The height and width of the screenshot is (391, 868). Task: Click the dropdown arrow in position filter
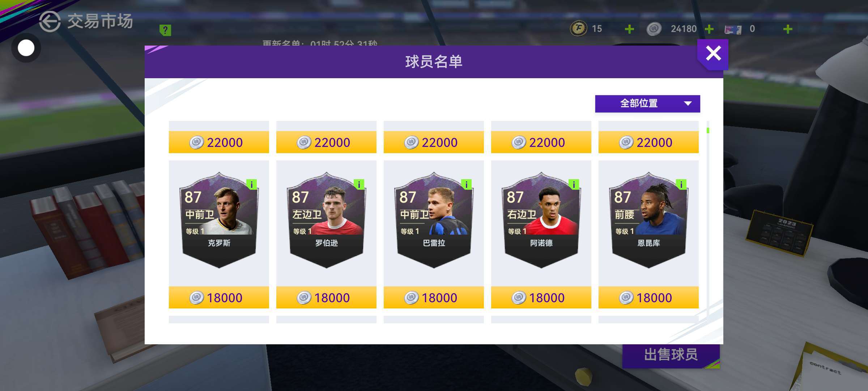tap(688, 104)
